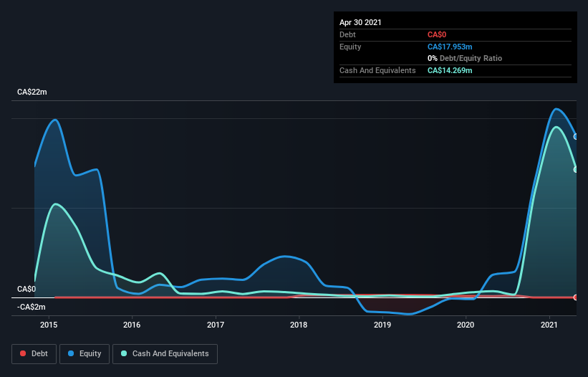
Task: Click the CA$14.269m cash value
Action: 450,70
